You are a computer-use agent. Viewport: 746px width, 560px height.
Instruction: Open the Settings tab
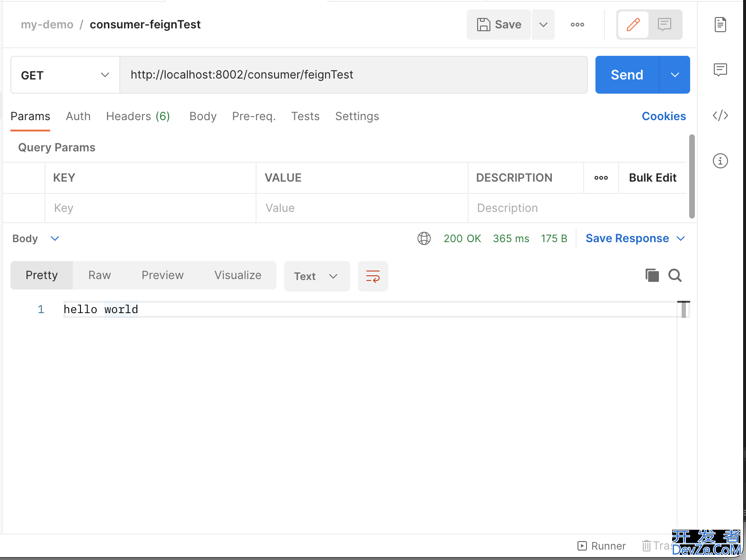(x=357, y=116)
